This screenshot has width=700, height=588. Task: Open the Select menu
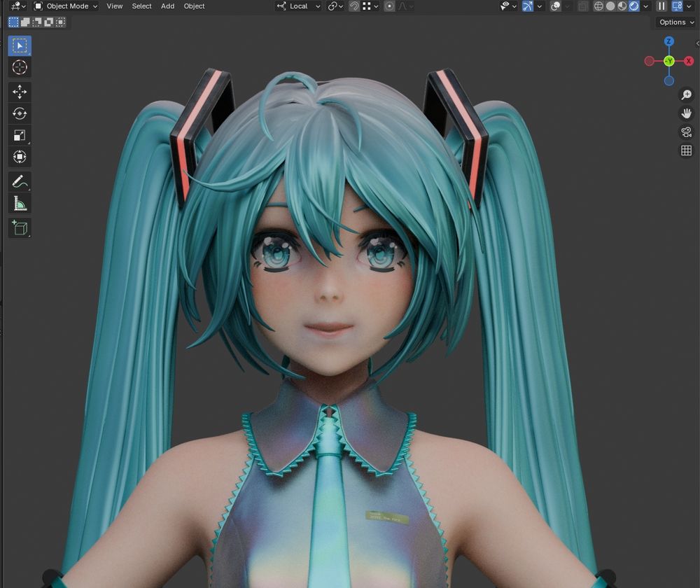click(141, 6)
